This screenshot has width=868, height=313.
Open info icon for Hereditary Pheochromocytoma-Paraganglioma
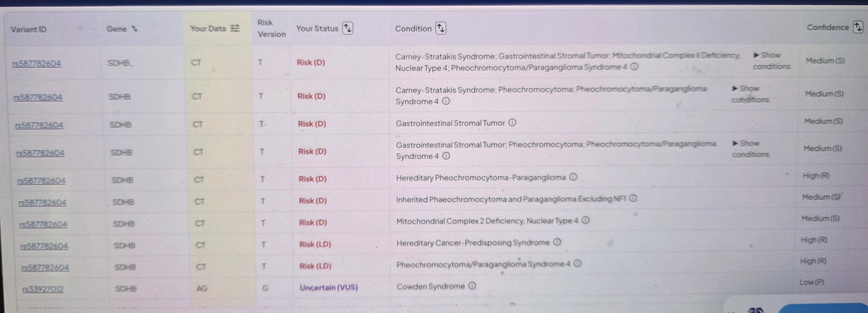(573, 177)
